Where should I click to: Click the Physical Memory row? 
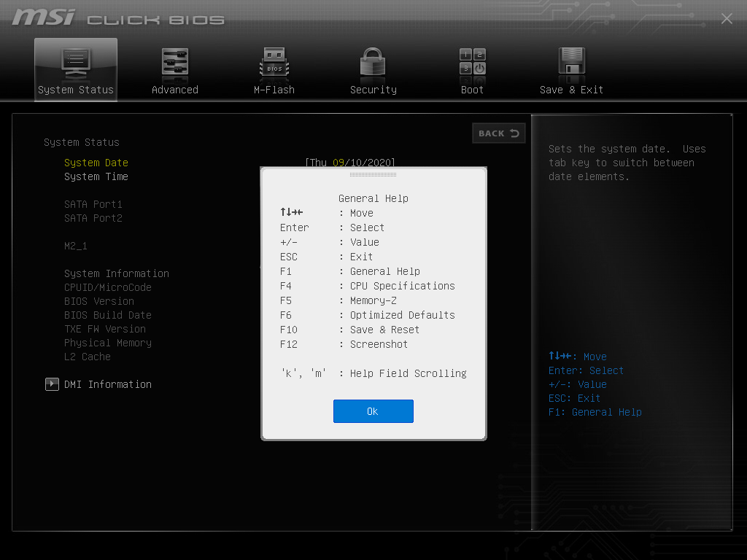108,343
